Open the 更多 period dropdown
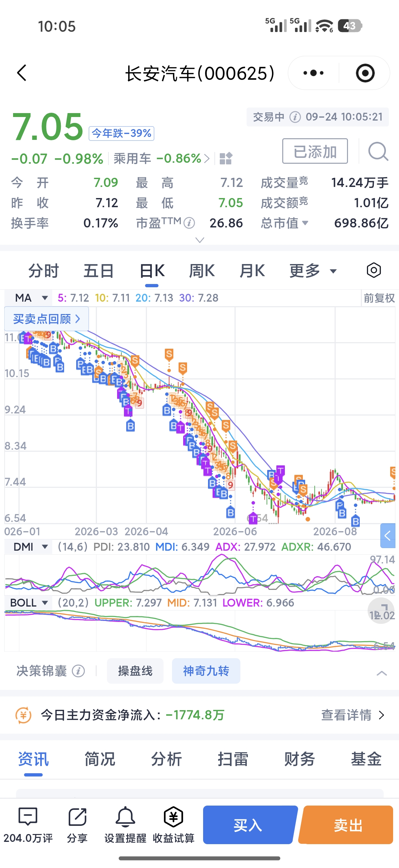Screen dimensions: 399x868 (x=313, y=271)
